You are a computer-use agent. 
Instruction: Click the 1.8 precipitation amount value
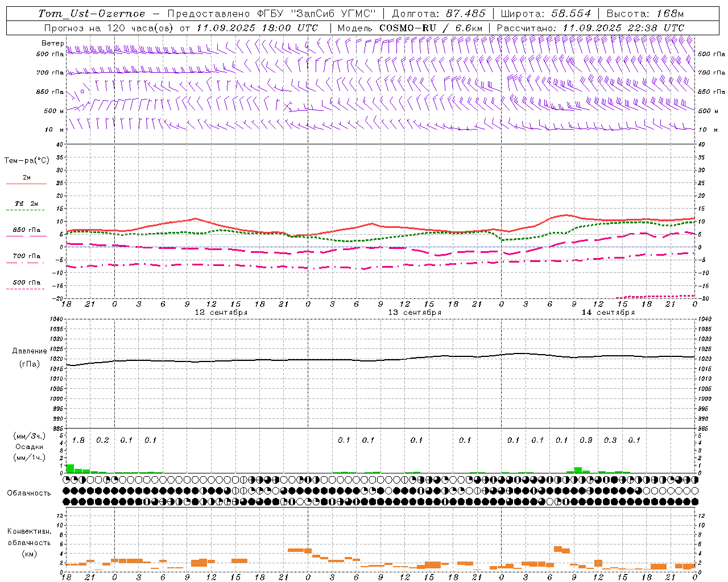[x=78, y=440]
